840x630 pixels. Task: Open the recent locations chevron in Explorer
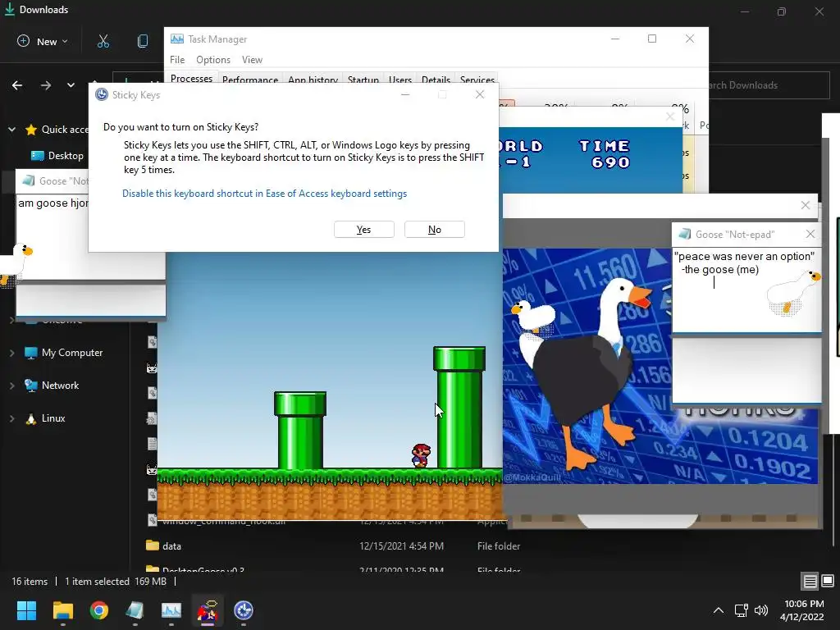[71, 85]
